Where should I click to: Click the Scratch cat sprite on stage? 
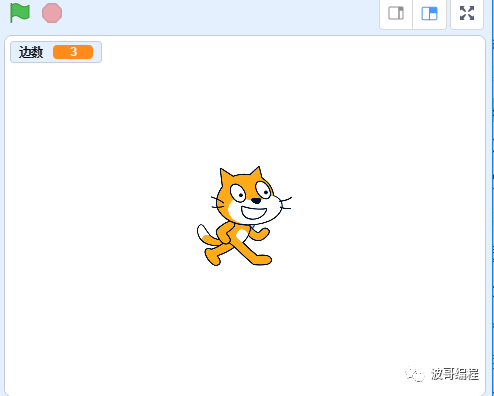244,216
